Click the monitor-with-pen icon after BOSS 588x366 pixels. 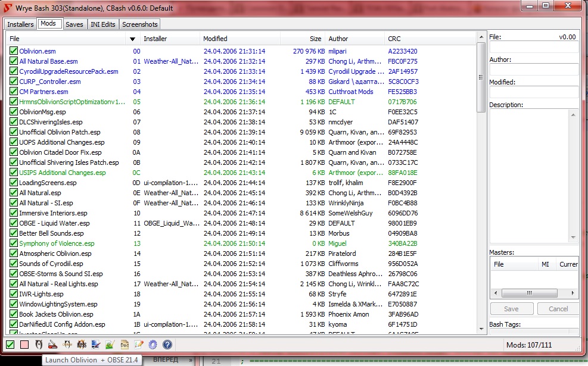[96, 345]
